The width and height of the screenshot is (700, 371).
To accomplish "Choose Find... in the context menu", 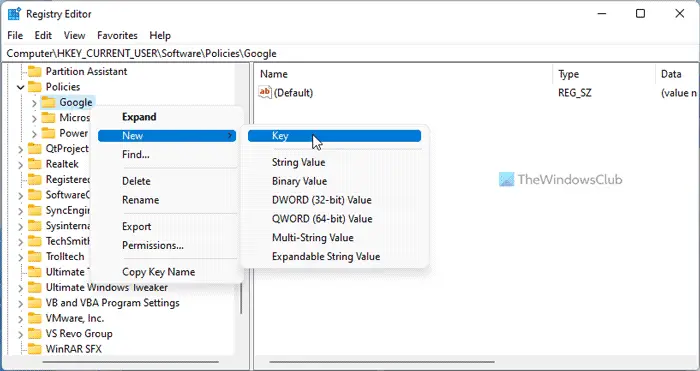I will click(x=167, y=154).
